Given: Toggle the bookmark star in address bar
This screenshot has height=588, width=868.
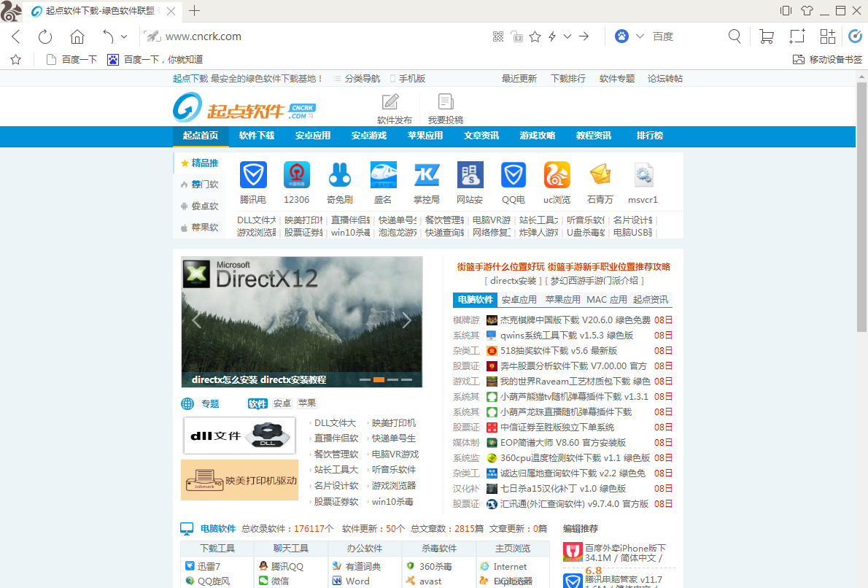Looking at the screenshot, I should 535,36.
